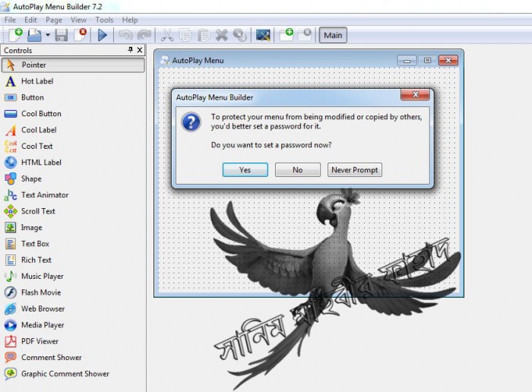This screenshot has width=532, height=392.
Task: Minimize the AutoPlay Menu design window
Action: [x=407, y=61]
